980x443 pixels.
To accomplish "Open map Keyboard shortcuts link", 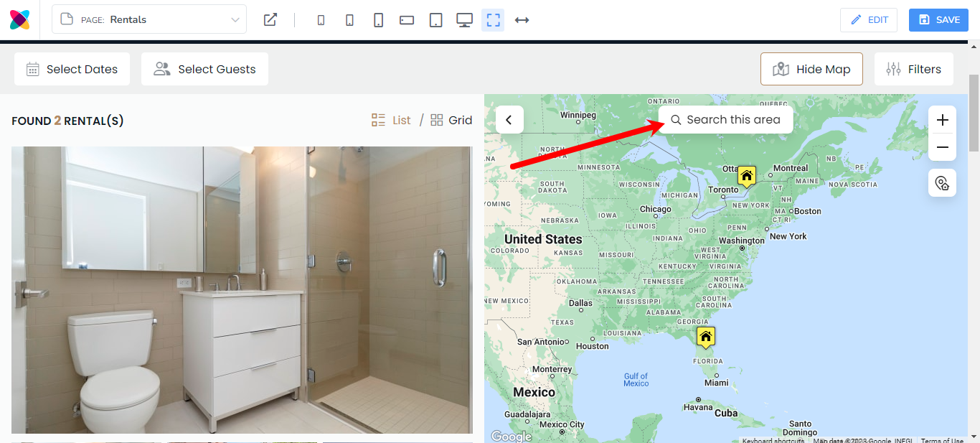I will [773, 440].
